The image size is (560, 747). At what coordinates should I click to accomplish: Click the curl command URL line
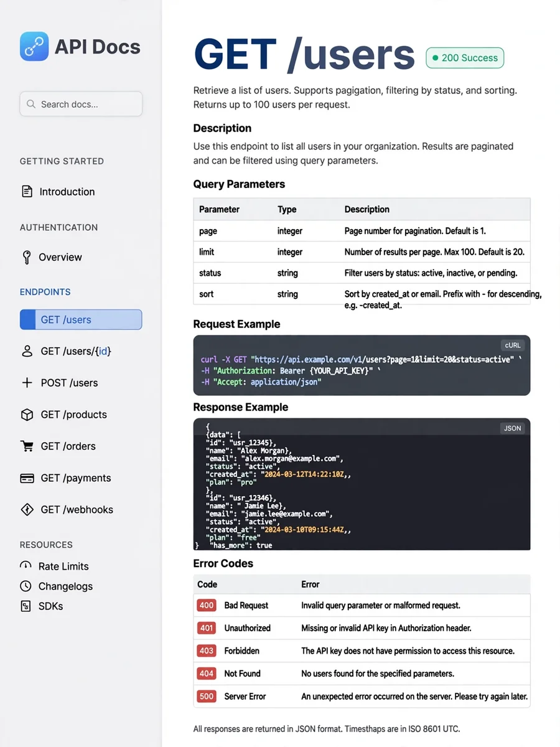coord(362,360)
